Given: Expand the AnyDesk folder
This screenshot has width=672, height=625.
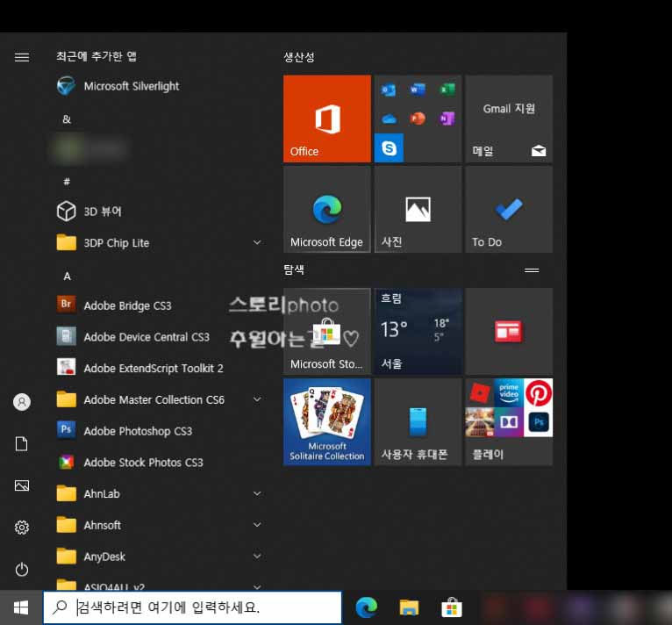Looking at the screenshot, I should point(257,556).
